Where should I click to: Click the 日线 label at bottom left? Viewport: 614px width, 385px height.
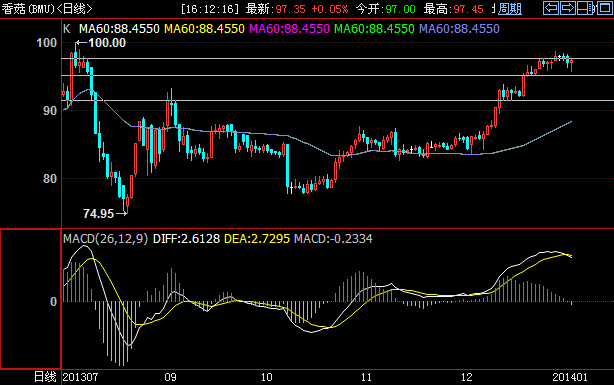point(45,377)
